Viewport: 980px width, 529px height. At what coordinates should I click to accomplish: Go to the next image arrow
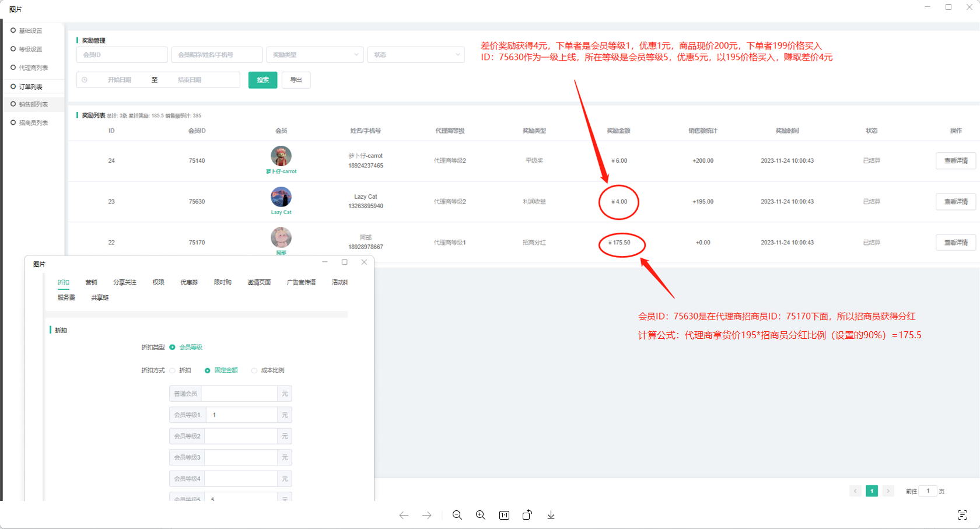point(427,515)
